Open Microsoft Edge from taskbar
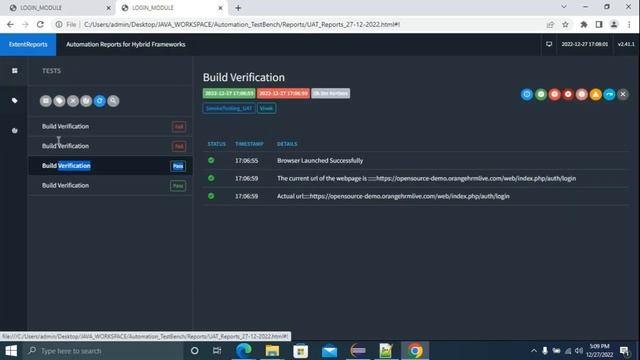The image size is (640, 360). (x=244, y=351)
